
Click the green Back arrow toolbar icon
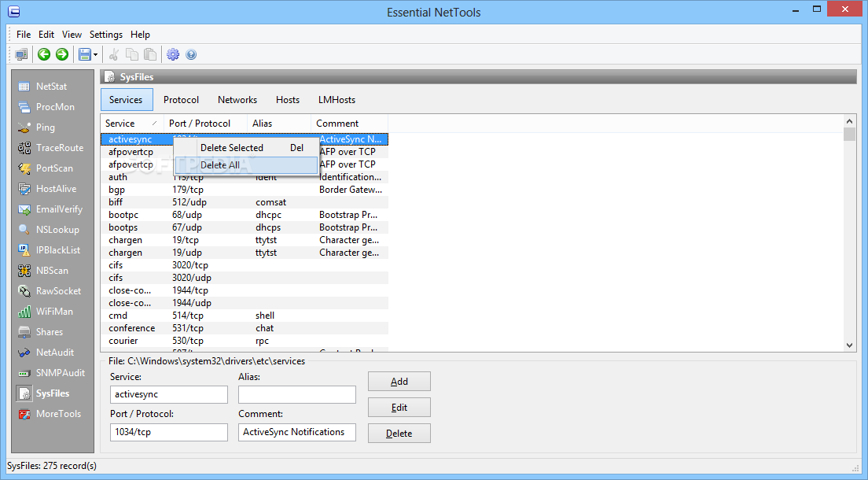(x=44, y=54)
